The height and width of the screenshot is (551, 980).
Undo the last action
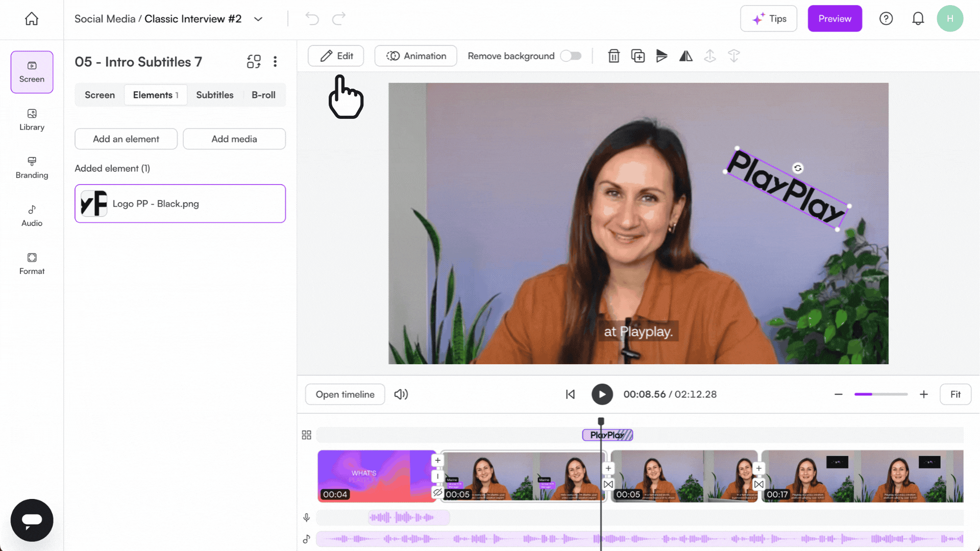point(312,18)
